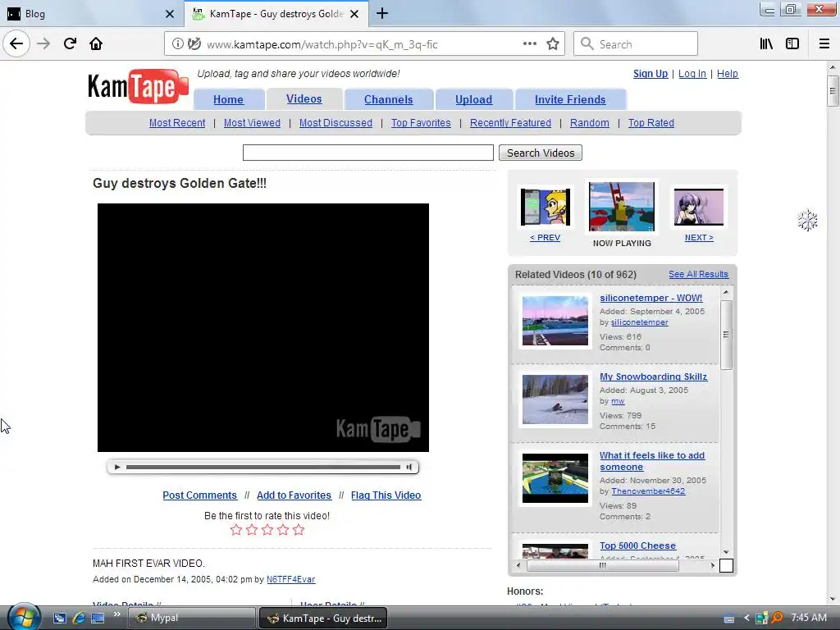Open the page actions three-dot menu
Image resolution: width=840 pixels, height=630 pixels.
(530, 44)
